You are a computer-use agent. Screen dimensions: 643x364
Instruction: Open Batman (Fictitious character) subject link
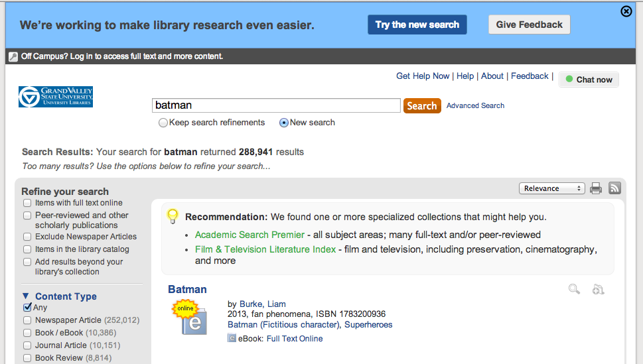click(284, 325)
